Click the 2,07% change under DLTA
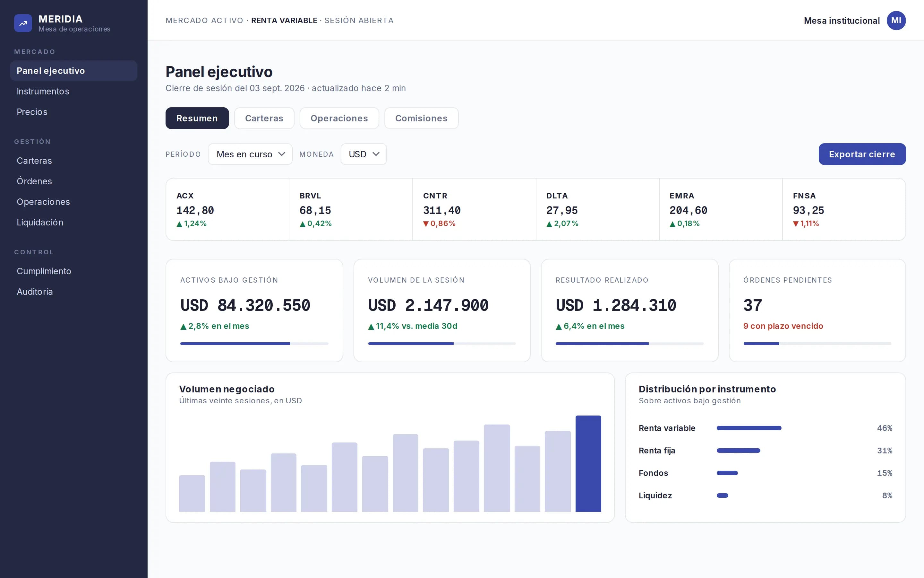This screenshot has height=578, width=924. tap(562, 223)
